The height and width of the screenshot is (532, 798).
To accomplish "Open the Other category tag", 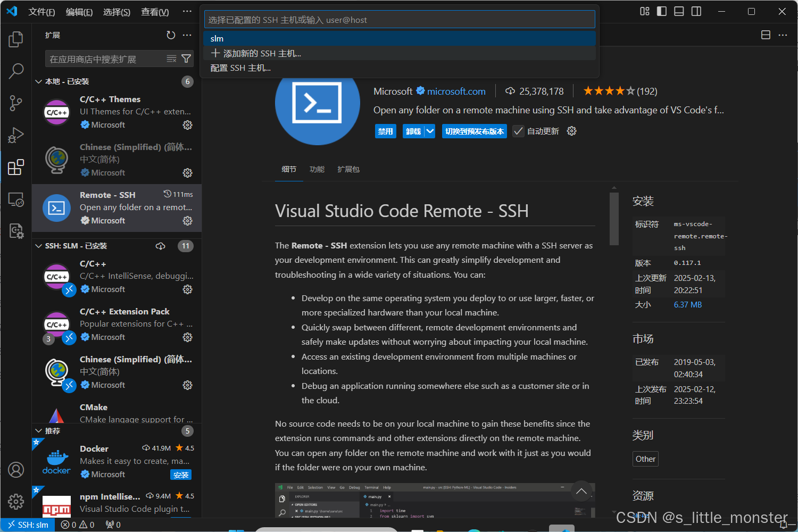I will coord(645,459).
